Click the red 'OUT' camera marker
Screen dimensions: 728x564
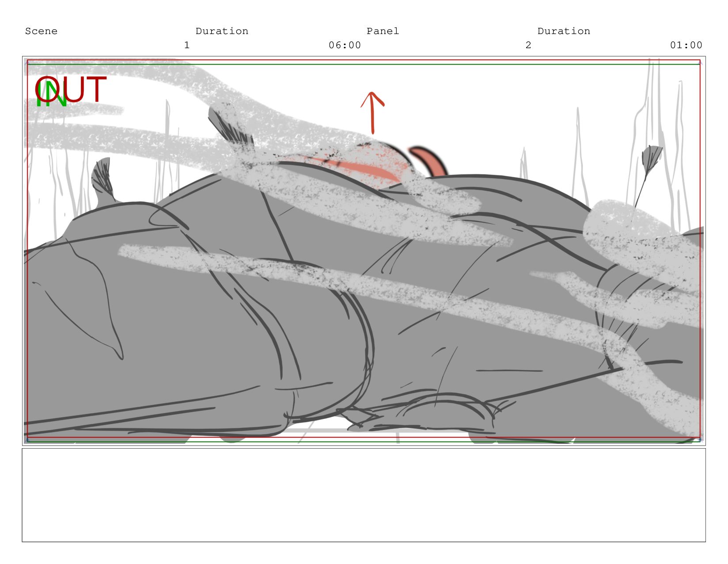click(71, 90)
